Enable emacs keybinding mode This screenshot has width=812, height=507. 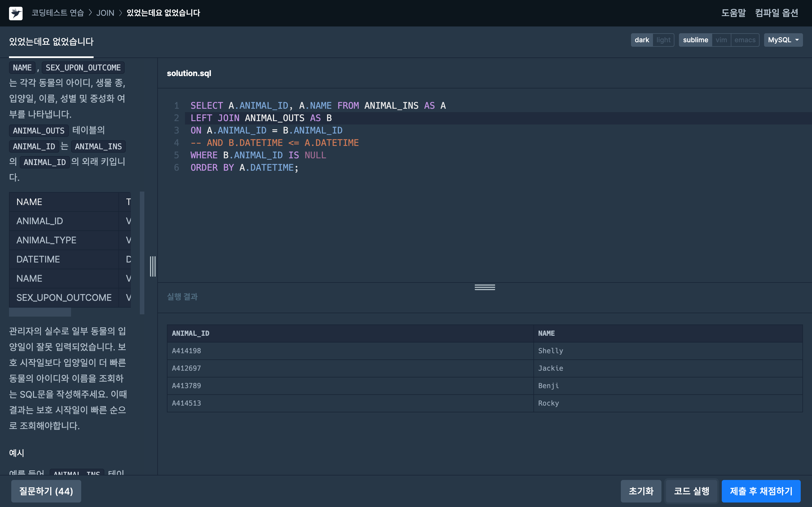pyautogui.click(x=745, y=40)
